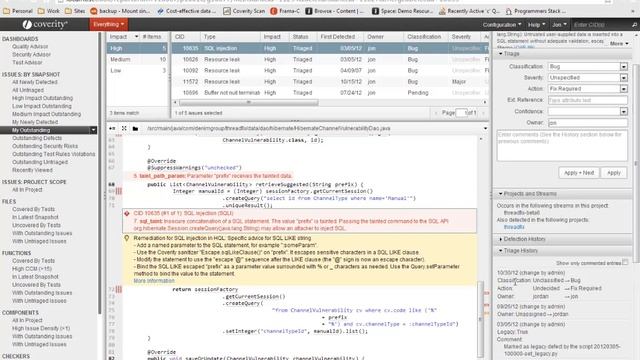Click the Enter CID search field
The height and width of the screenshot is (360, 640).
click(600, 25)
